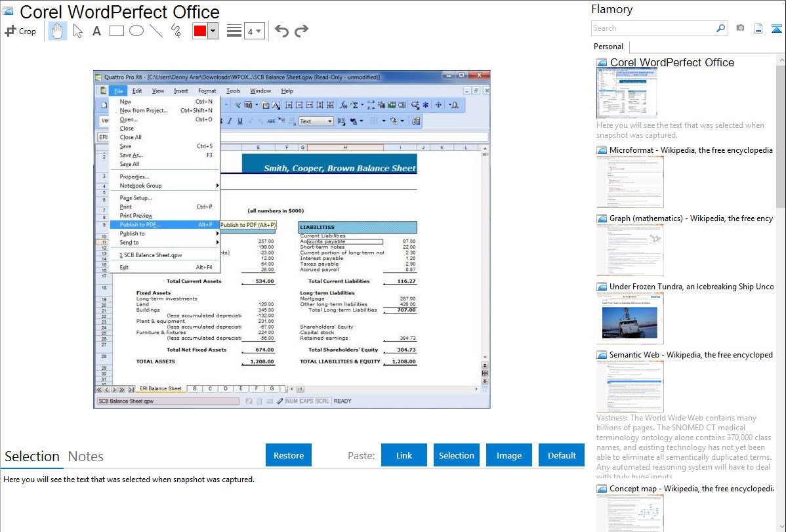This screenshot has height=532, width=786.
Task: Click File in the Quattro Pro snapshot
Action: click(x=118, y=91)
